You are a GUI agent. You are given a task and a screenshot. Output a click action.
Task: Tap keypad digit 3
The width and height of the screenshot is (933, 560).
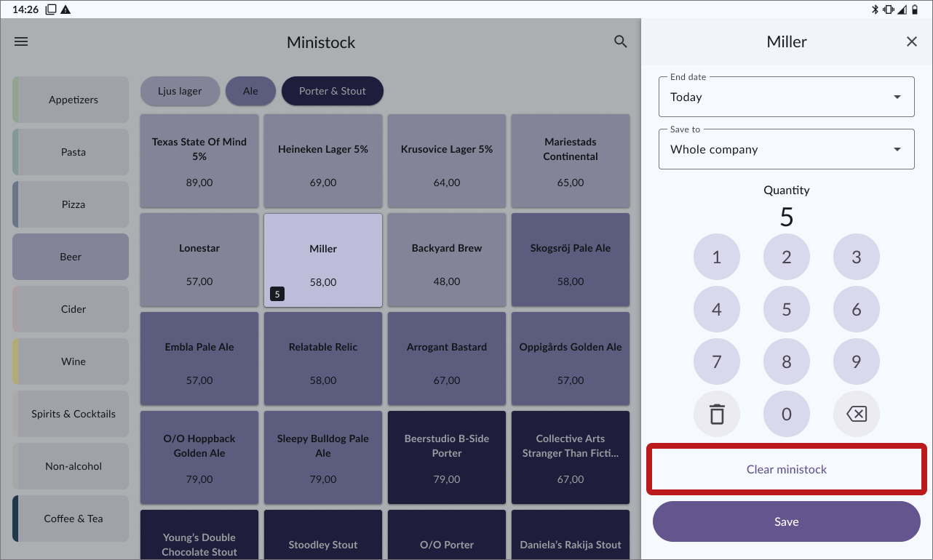tap(857, 257)
